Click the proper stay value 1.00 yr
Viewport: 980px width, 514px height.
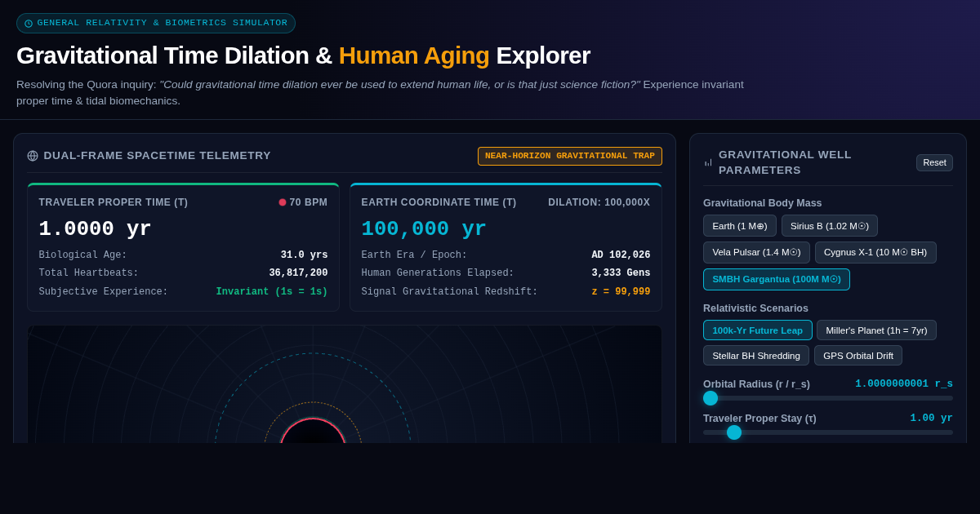(x=932, y=418)
